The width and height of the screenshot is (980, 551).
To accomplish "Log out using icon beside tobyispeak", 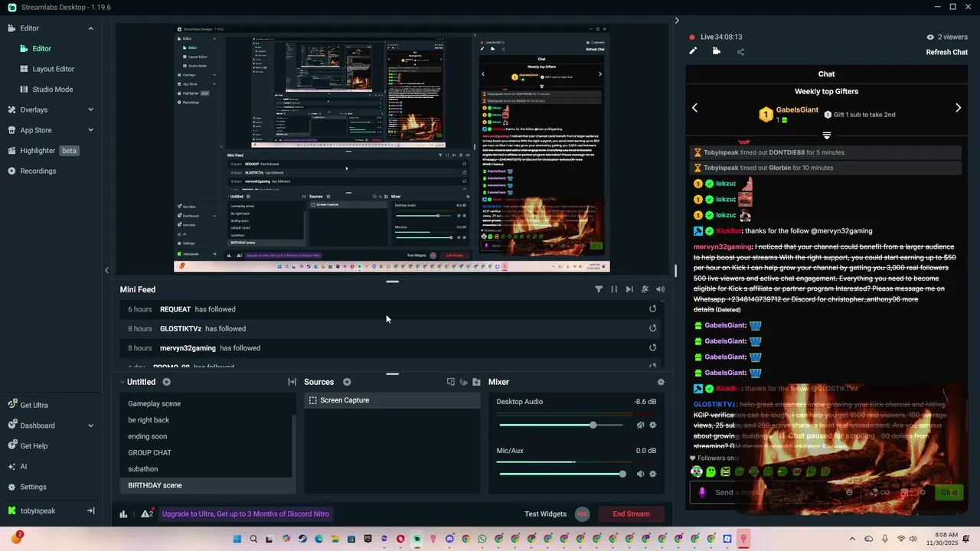I will pos(90,510).
